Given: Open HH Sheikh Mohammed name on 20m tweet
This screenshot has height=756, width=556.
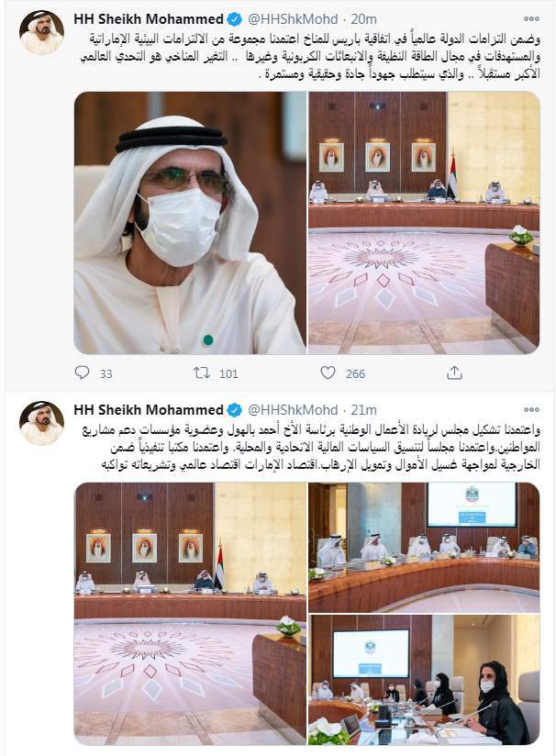Looking at the screenshot, I should pos(149,19).
